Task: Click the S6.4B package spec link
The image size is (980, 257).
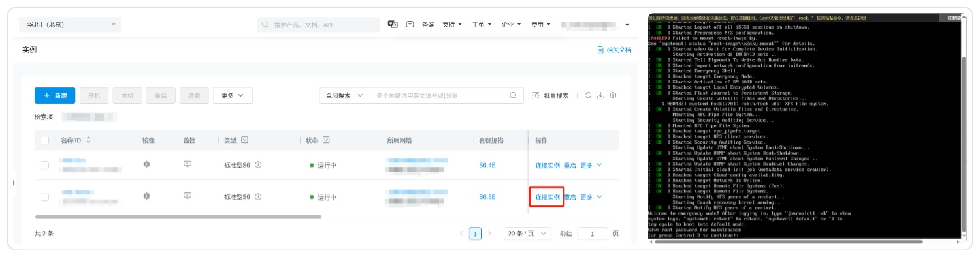Action: (487, 165)
